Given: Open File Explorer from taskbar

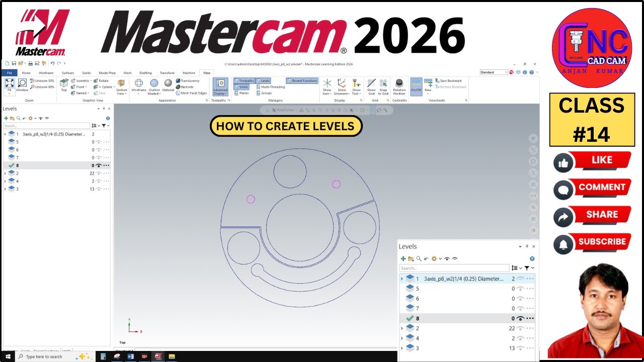Looking at the screenshot, I should 172,356.
